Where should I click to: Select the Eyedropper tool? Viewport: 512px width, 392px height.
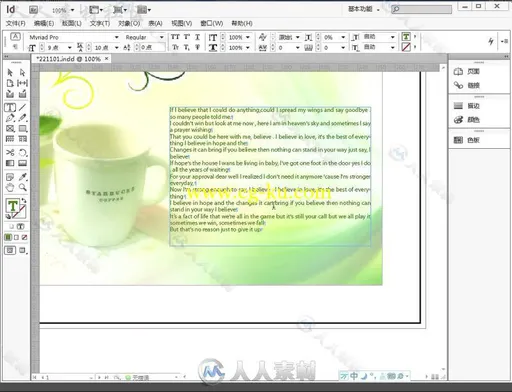pyautogui.click(x=22, y=177)
